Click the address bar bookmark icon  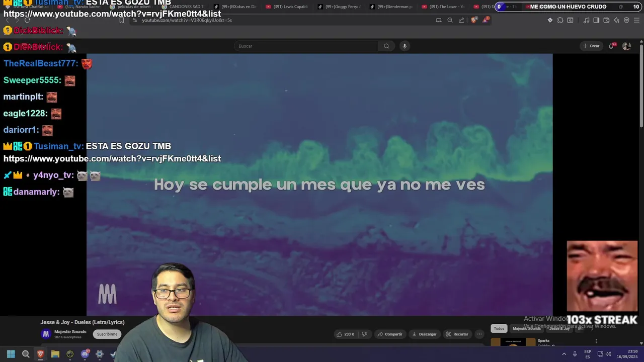point(122,20)
